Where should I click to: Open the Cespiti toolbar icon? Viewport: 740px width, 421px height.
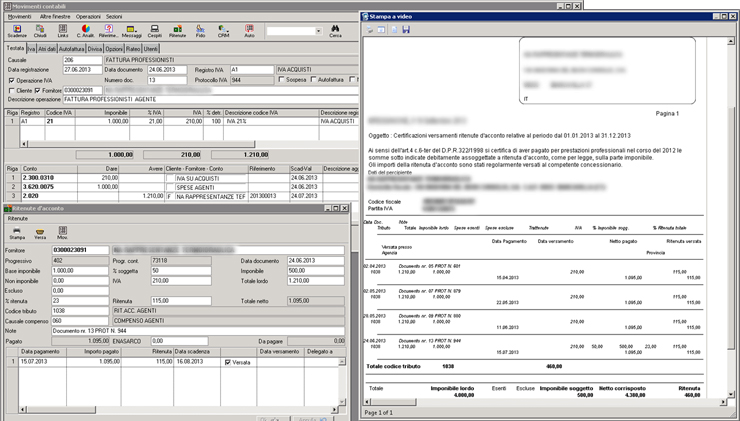tap(154, 31)
